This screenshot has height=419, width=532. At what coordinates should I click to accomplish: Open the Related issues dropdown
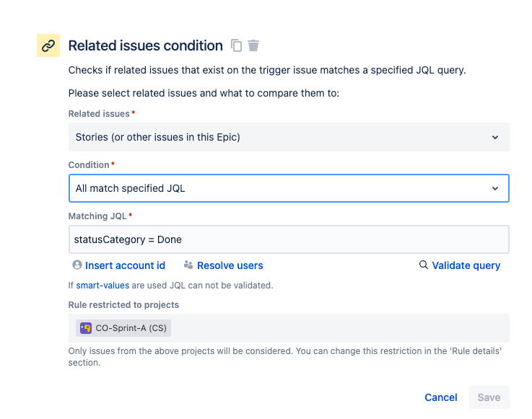(289, 137)
